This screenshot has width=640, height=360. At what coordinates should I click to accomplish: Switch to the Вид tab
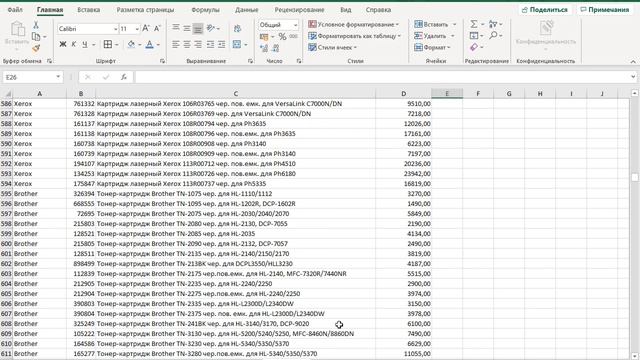tap(346, 9)
